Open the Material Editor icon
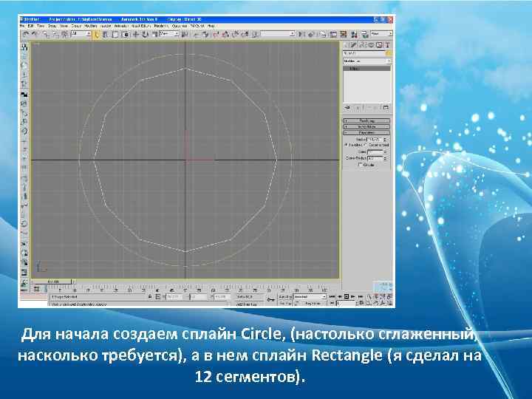The width and height of the screenshot is (532, 399). coord(354,34)
